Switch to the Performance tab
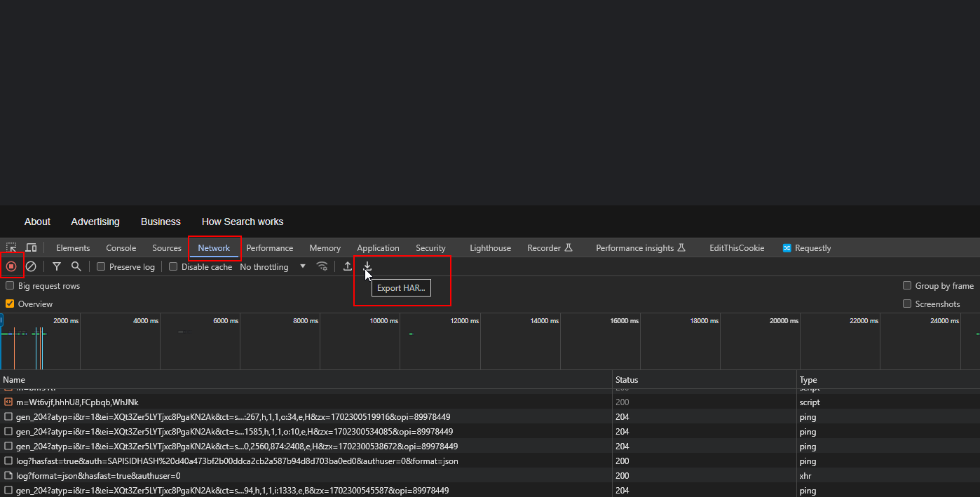This screenshot has height=497, width=980. click(x=270, y=248)
